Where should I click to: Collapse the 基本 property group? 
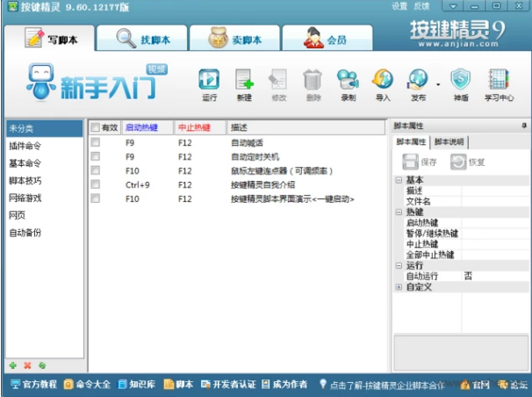pyautogui.click(x=399, y=180)
